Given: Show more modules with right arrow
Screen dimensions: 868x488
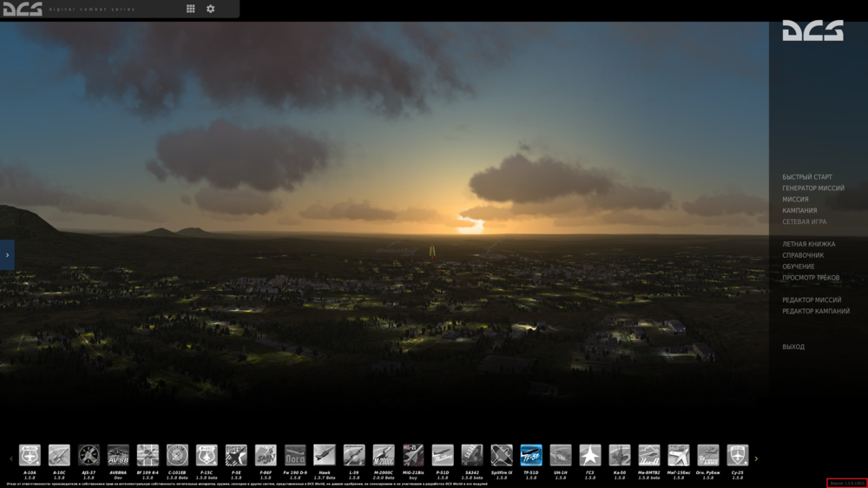Looking at the screenshot, I should coord(756,458).
